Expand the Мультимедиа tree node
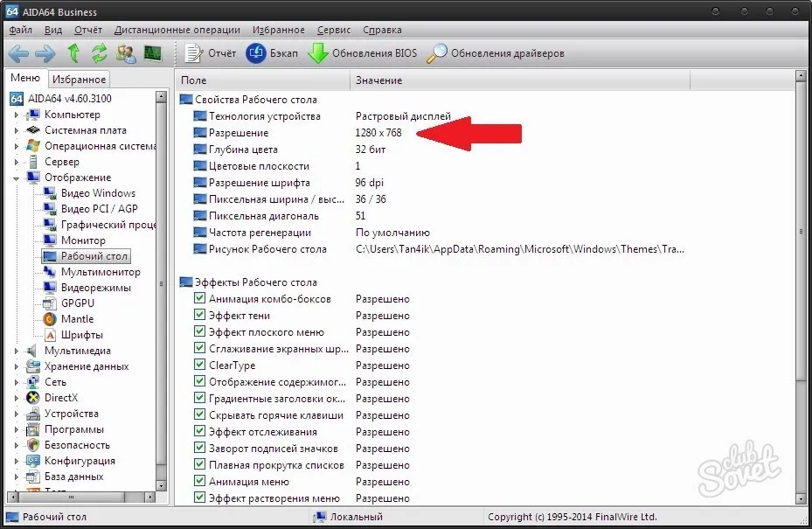 pos(16,351)
